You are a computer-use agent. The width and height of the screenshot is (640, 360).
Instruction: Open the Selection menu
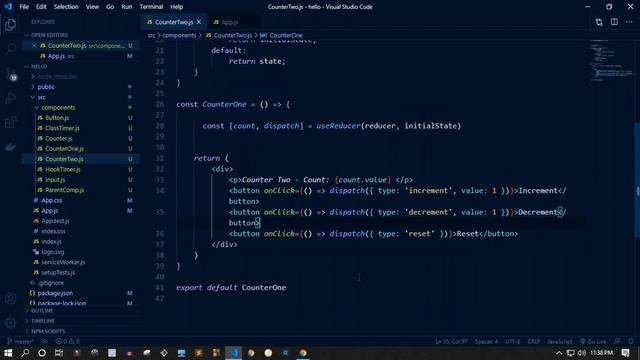pyautogui.click(x=66, y=7)
